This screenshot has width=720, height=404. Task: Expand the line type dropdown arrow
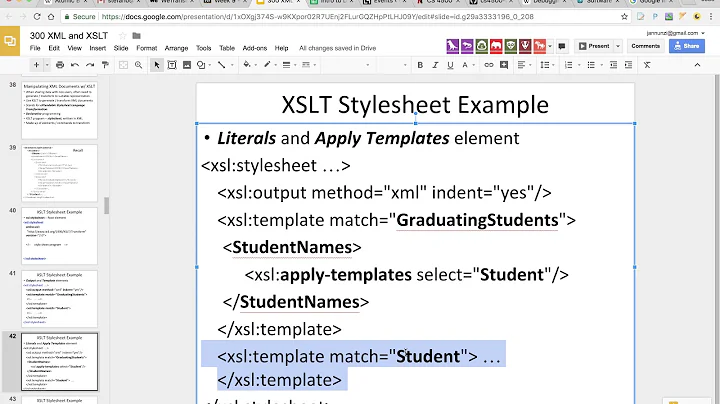coord(232,65)
